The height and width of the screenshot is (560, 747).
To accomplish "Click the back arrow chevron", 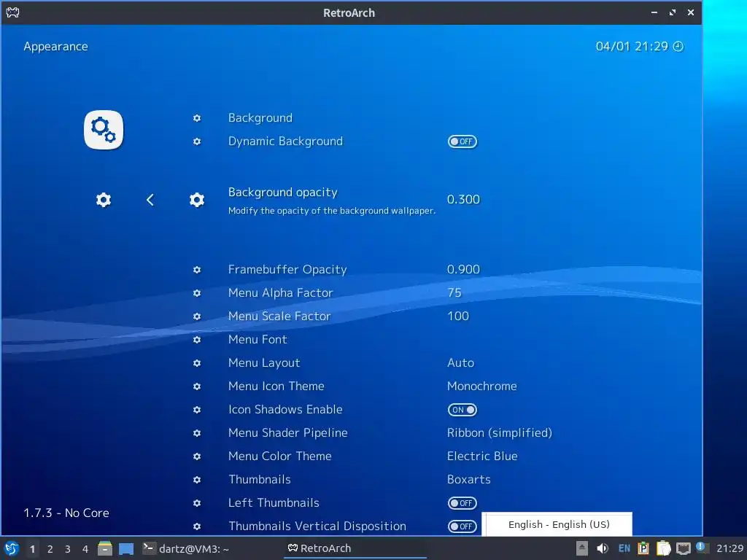I will pos(150,200).
